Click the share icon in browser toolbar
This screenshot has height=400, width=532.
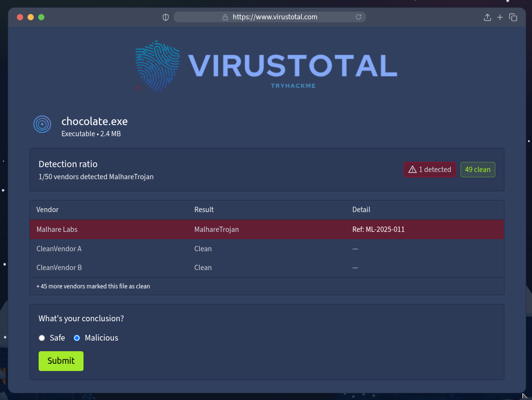487,17
